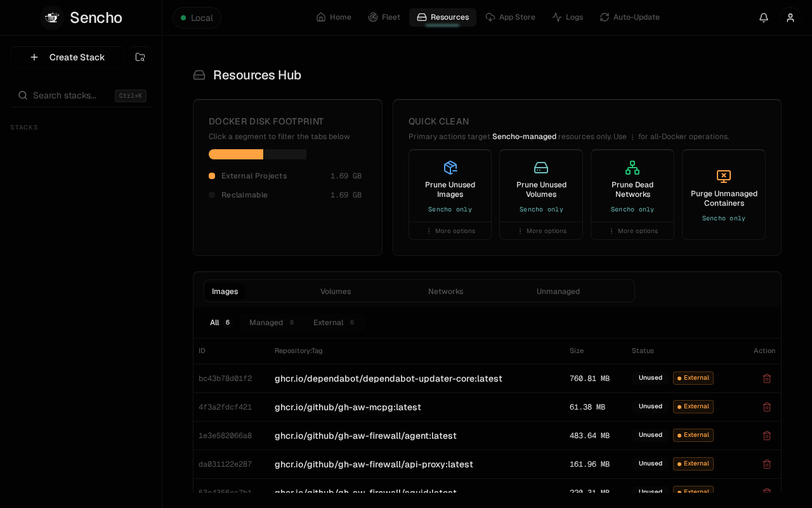Filter by All images
This screenshot has width=812, height=508.
pos(220,323)
